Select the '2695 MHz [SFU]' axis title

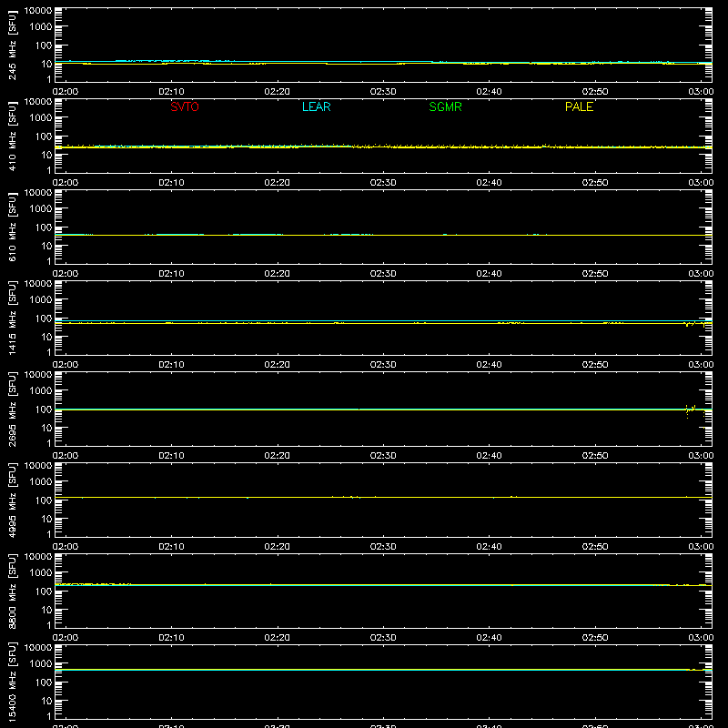point(12,409)
